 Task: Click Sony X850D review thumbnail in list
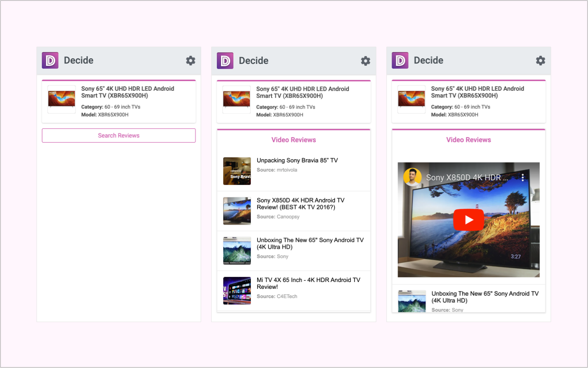(x=237, y=211)
